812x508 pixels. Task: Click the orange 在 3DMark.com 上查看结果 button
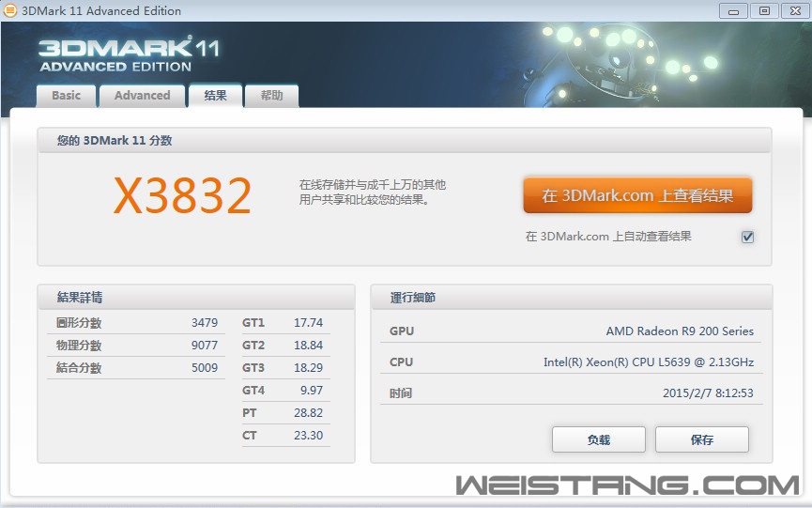(x=637, y=195)
